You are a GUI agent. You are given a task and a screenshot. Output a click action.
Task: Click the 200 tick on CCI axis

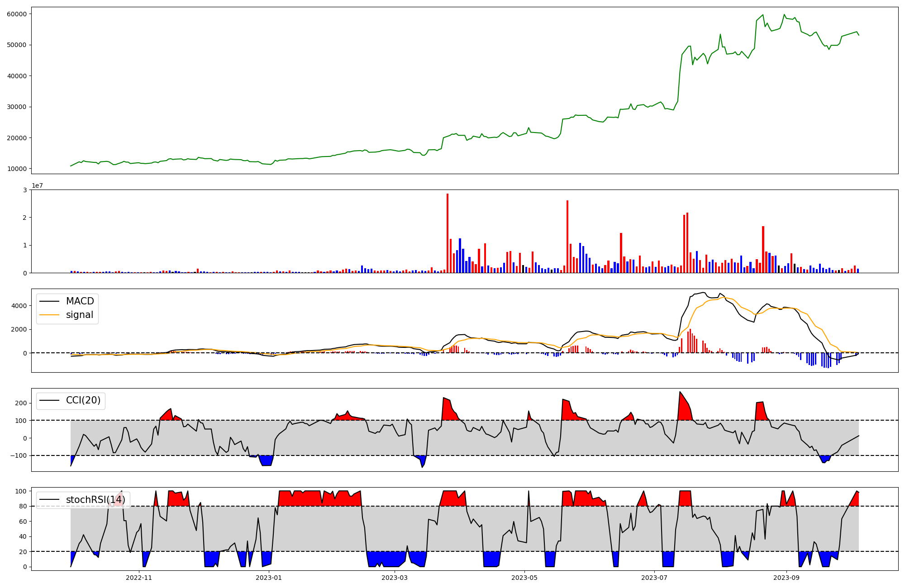coord(21,403)
